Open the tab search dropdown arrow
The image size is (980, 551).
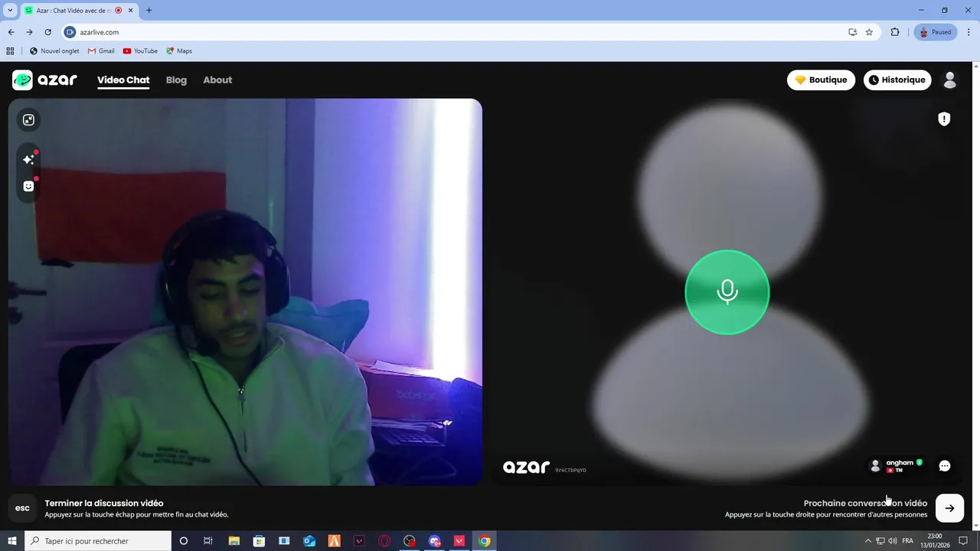pyautogui.click(x=10, y=10)
